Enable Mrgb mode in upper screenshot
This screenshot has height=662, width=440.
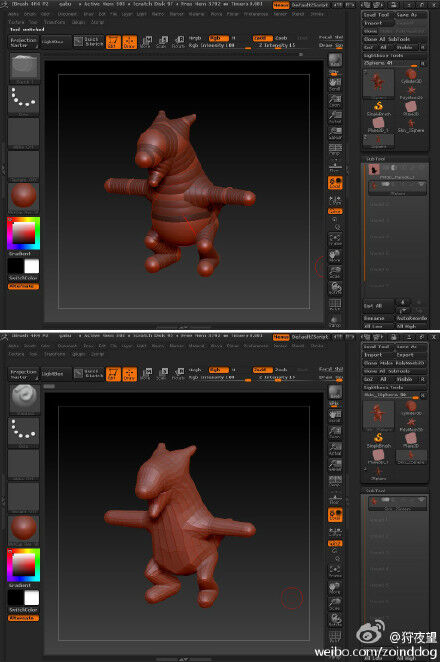point(195,38)
